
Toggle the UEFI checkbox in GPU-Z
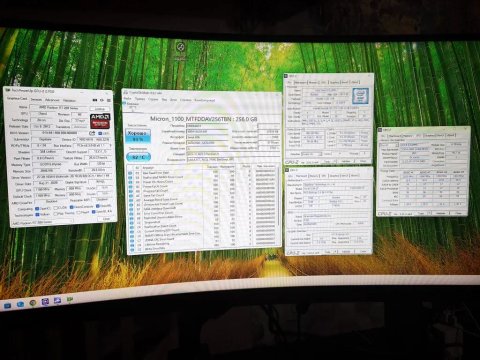click(101, 133)
